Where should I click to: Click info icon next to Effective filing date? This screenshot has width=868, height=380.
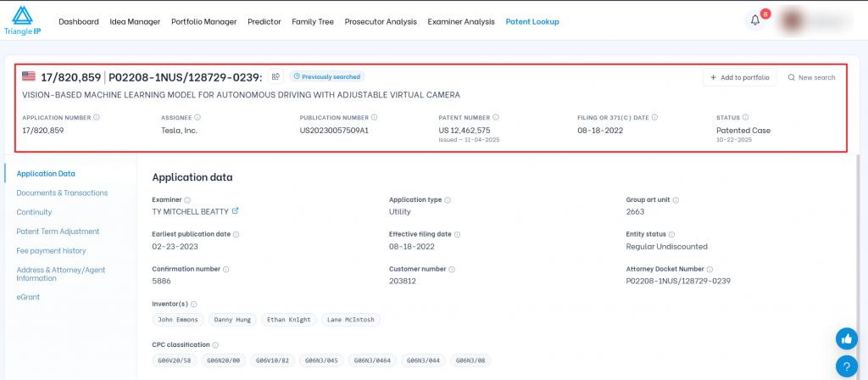point(458,234)
